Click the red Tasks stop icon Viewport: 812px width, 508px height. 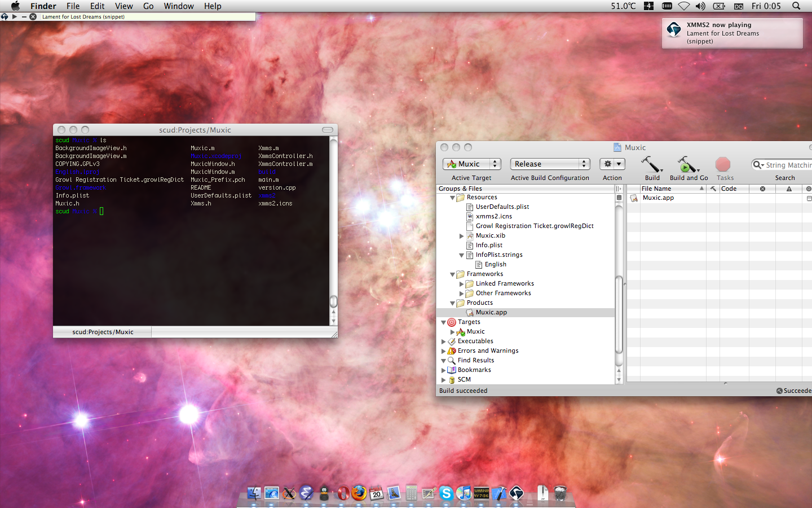(723, 164)
